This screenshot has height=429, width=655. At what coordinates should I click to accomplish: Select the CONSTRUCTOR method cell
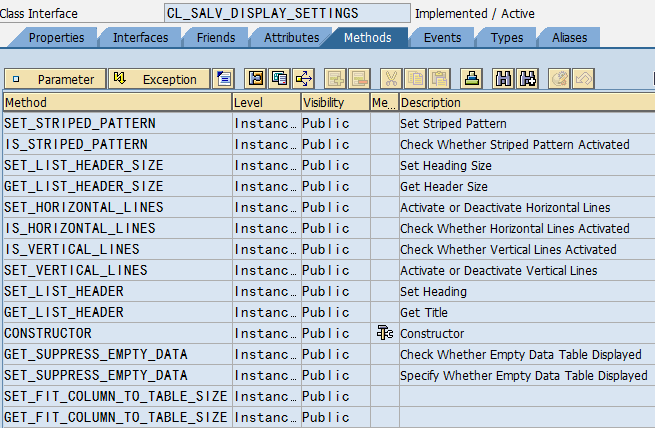coord(117,333)
